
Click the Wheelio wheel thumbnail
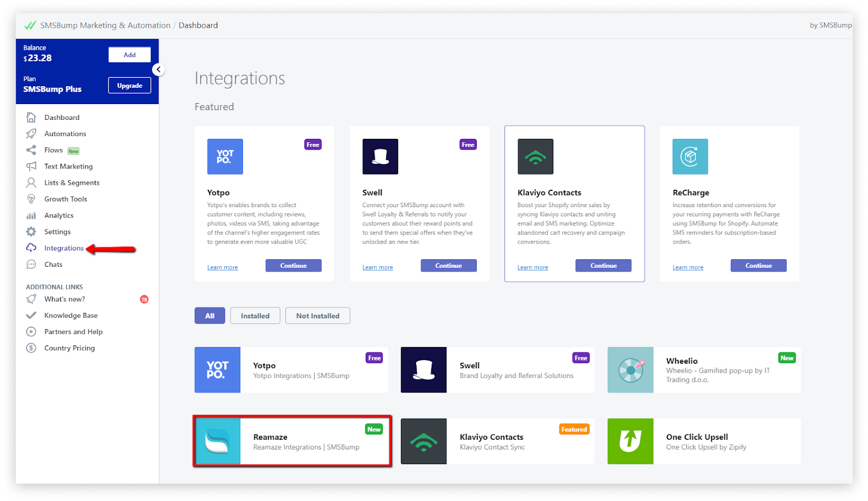tap(630, 370)
